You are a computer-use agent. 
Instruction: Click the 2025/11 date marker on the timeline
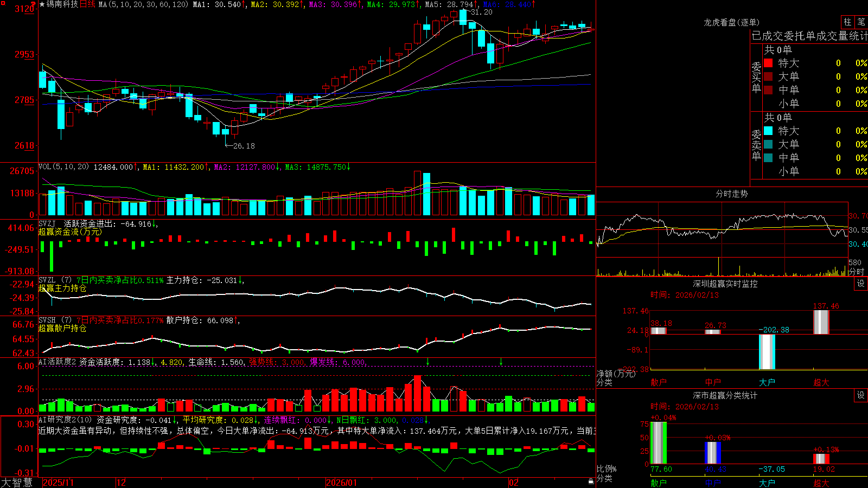click(58, 483)
